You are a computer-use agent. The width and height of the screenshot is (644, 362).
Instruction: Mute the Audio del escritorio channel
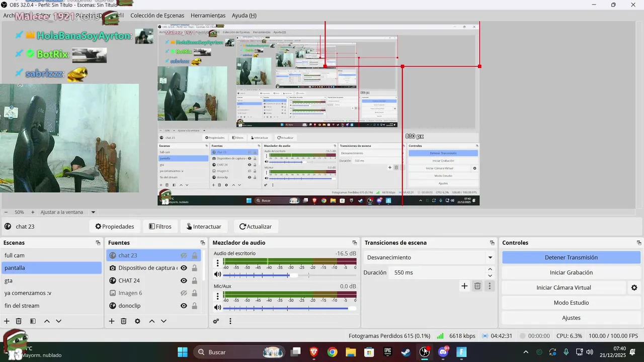pos(217,275)
